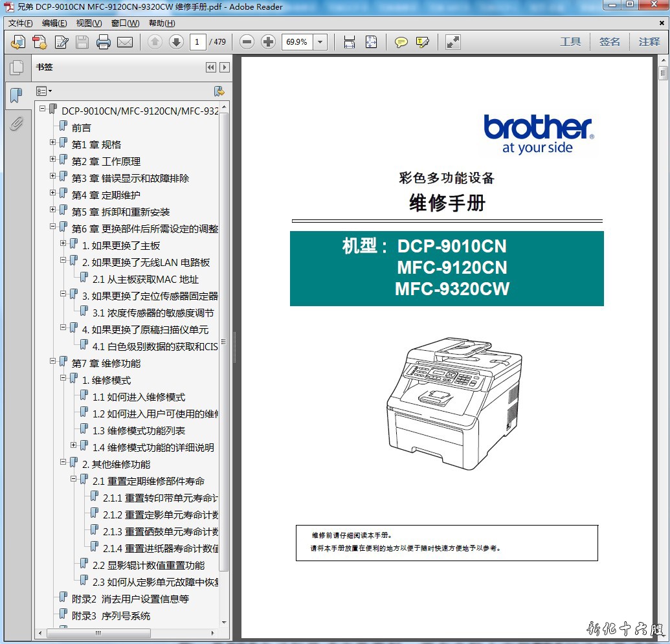Expand 1.4 维修模式功能的详细说明 bookmark
The height and width of the screenshot is (644, 670).
tap(74, 445)
